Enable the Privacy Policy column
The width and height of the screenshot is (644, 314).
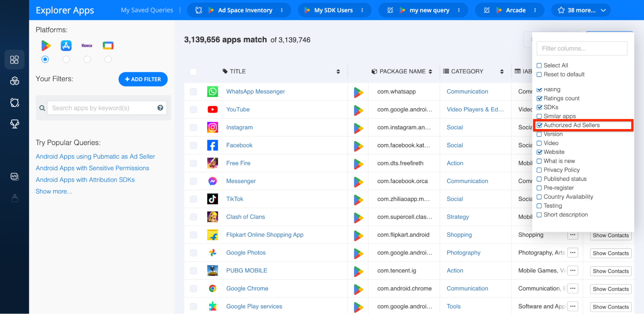539,170
